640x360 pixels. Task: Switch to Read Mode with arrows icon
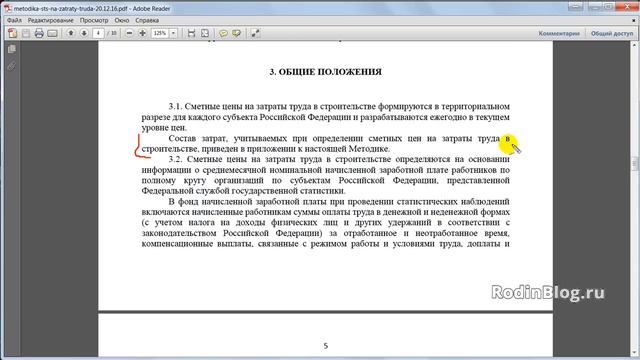[x=255, y=33]
